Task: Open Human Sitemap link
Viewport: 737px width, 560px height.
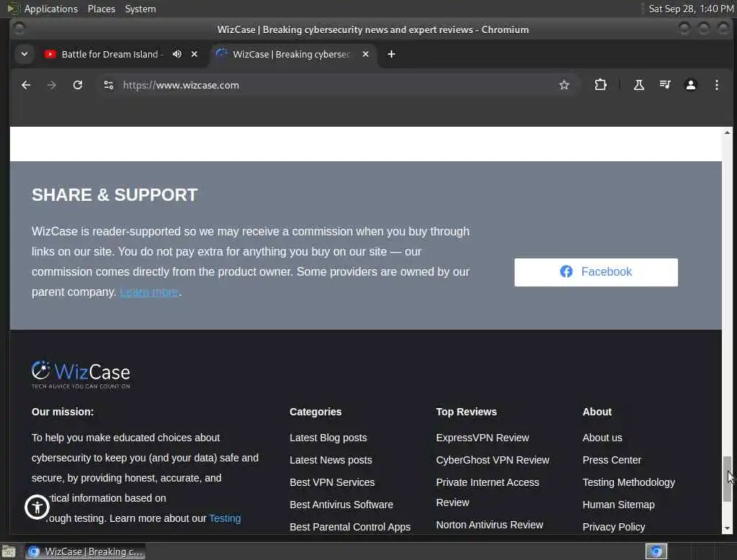Action: click(618, 505)
